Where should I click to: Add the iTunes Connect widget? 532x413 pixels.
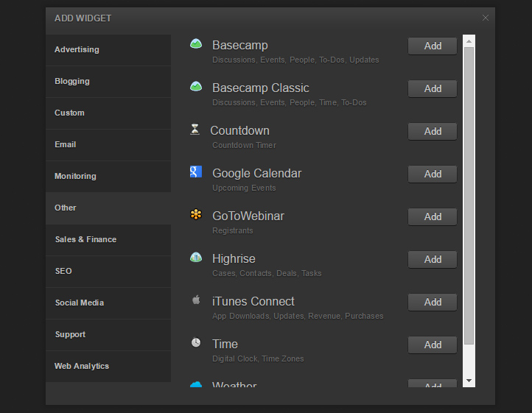[x=433, y=302]
